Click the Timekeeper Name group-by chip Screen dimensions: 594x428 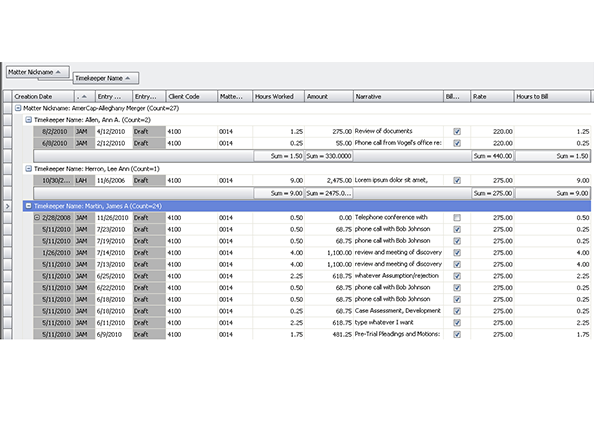coord(106,78)
